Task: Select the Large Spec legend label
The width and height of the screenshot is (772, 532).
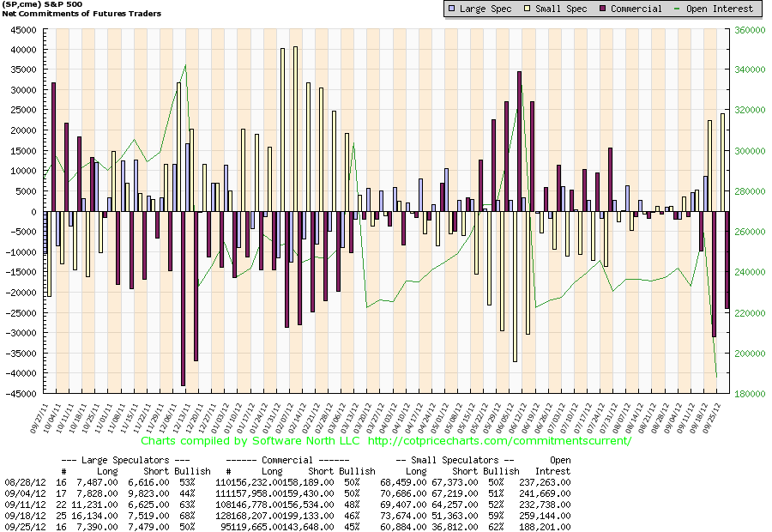Action: [485, 9]
